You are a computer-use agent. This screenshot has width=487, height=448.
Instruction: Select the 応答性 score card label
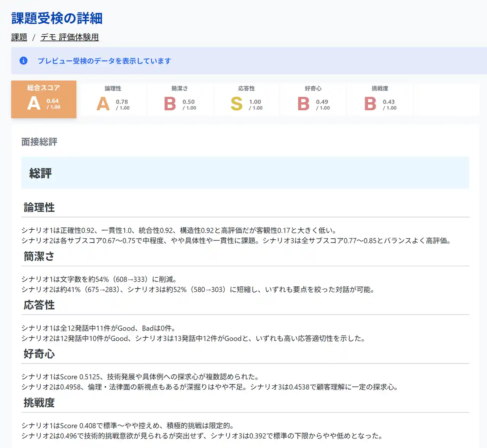coord(247,89)
